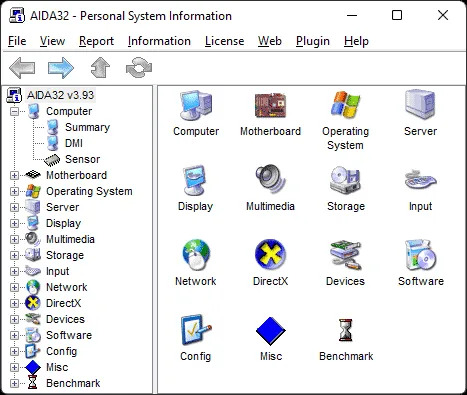
Task: Open the Input keyboard icon in main panel
Action: coord(420,180)
